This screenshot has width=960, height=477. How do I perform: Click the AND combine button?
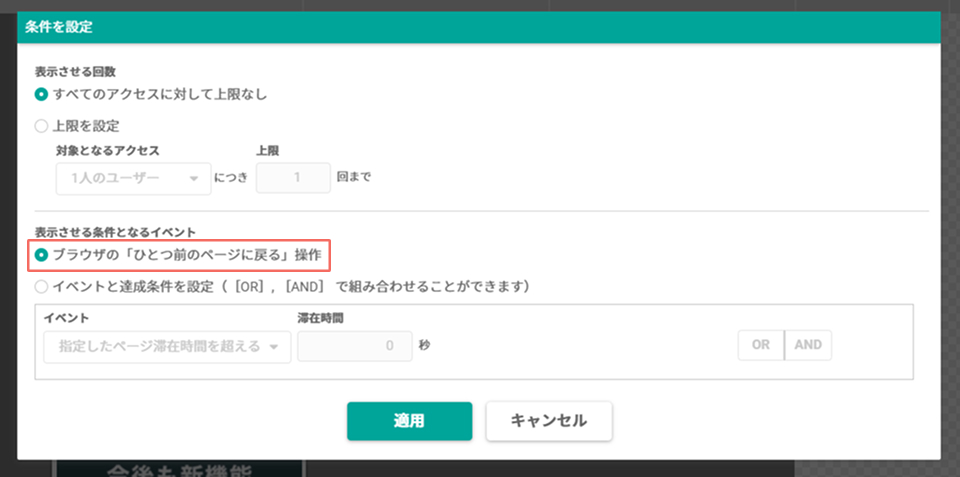pos(808,345)
